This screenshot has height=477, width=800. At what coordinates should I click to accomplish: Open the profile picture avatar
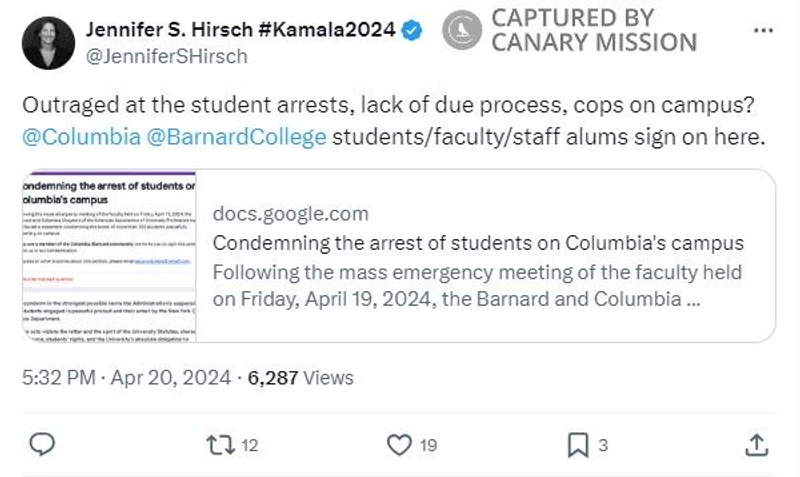[x=48, y=43]
